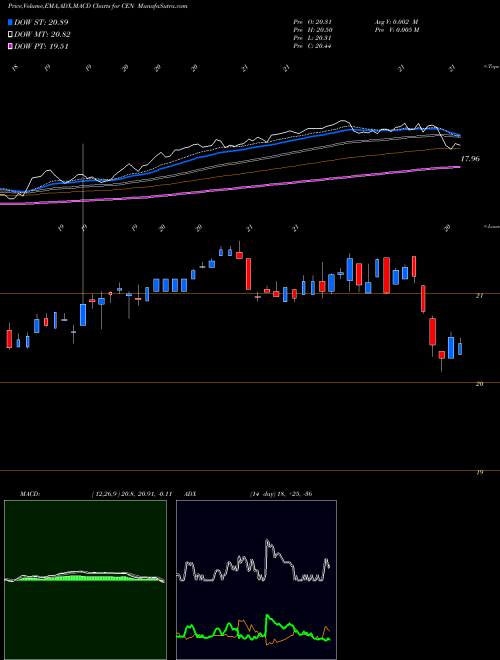Select the DOW ST: 20.89 label
The width and height of the screenshot is (500, 660).
tap(41, 22)
